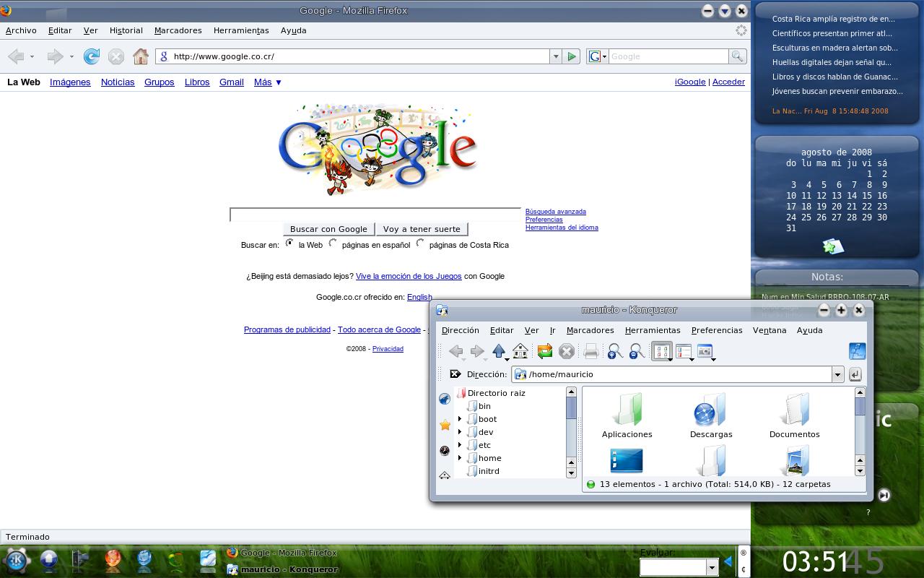Click Konqueror's print icon
The height and width of the screenshot is (578, 924).
590,351
